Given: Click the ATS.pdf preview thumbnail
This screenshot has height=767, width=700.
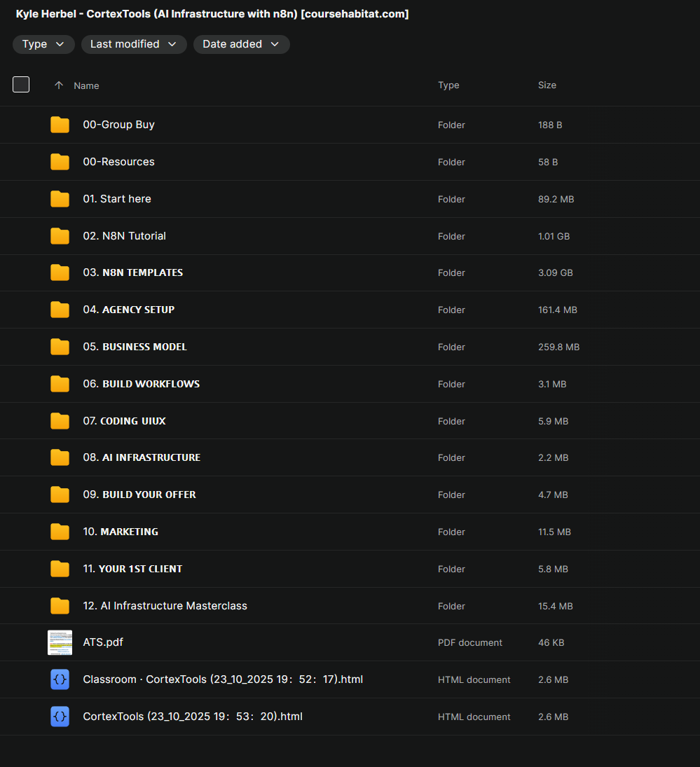Looking at the screenshot, I should point(60,642).
